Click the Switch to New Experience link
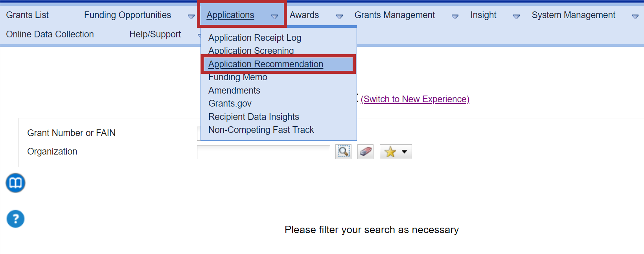 [x=415, y=99]
